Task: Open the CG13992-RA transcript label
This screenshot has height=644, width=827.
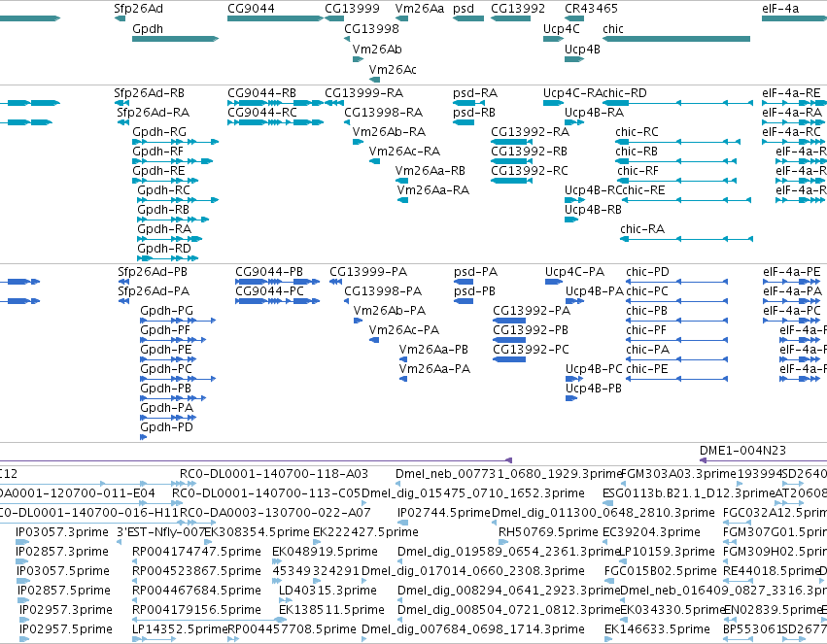Action: coord(530,132)
